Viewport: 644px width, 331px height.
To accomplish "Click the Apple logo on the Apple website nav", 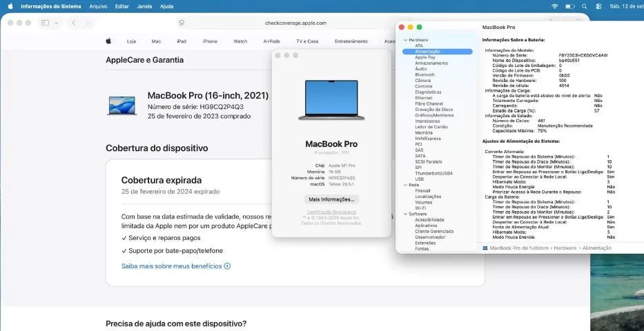I will [x=108, y=41].
